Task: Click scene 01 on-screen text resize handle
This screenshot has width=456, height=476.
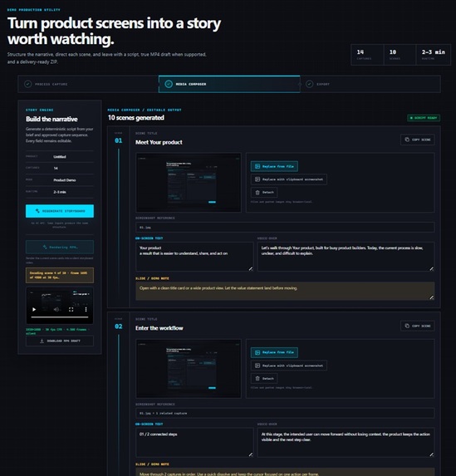Action: (251, 268)
